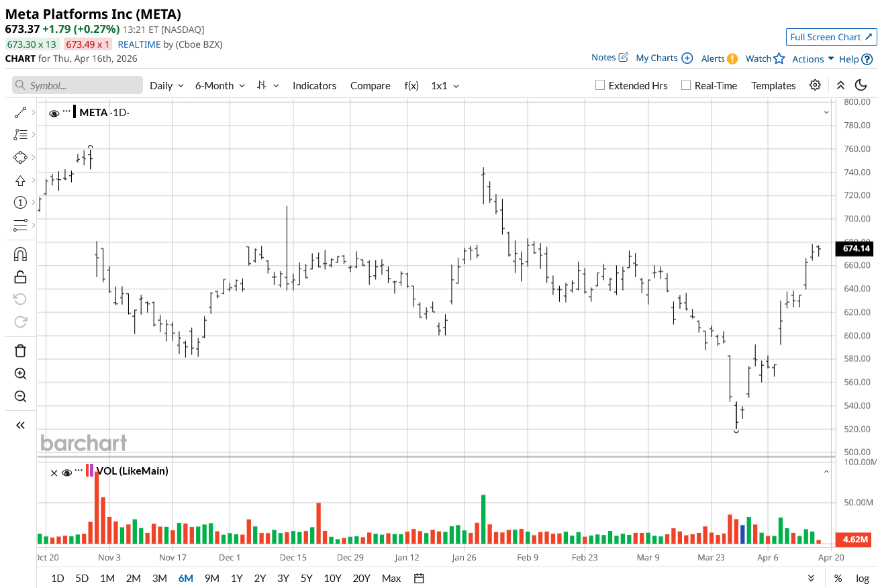Select the 5D range
The width and height of the screenshot is (878, 588).
[82, 579]
